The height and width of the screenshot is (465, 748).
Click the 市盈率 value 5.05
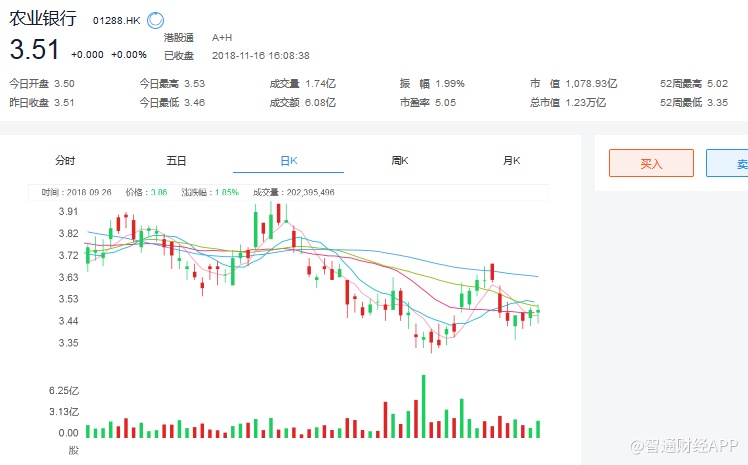(442, 101)
